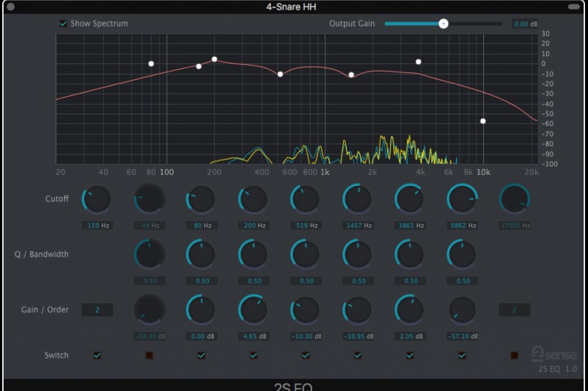Viewport: 588px width, 391px height.
Task: Click the Gain knob showing -57.10 dB
Action: (463, 310)
